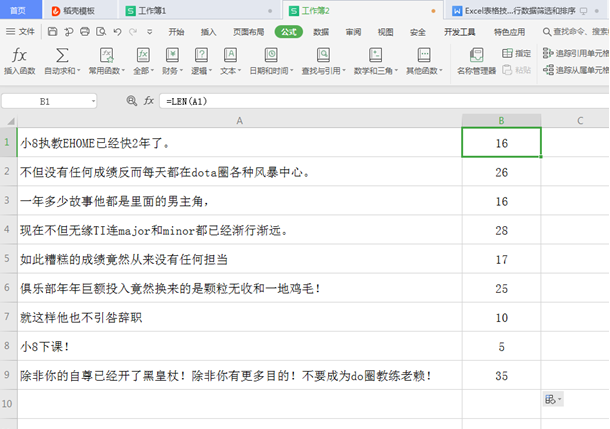Click the search command magnifier icon
Image resolution: width=610 pixels, height=429 pixels.
click(x=547, y=32)
